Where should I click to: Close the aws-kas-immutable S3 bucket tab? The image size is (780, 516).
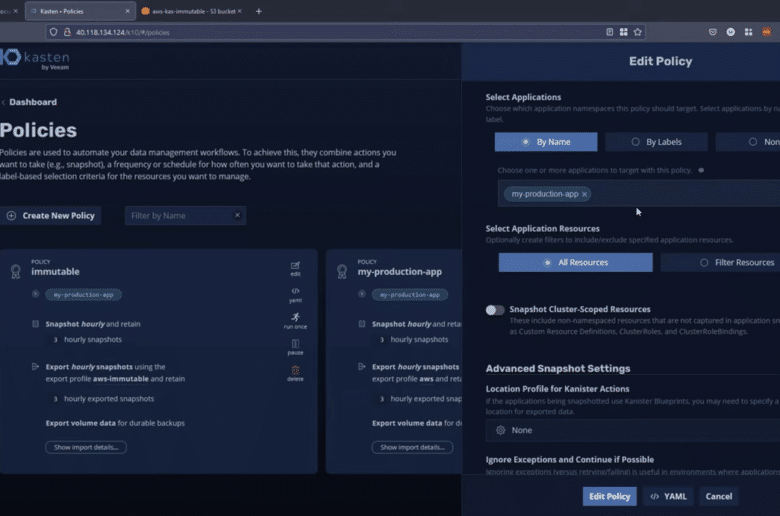(240, 11)
